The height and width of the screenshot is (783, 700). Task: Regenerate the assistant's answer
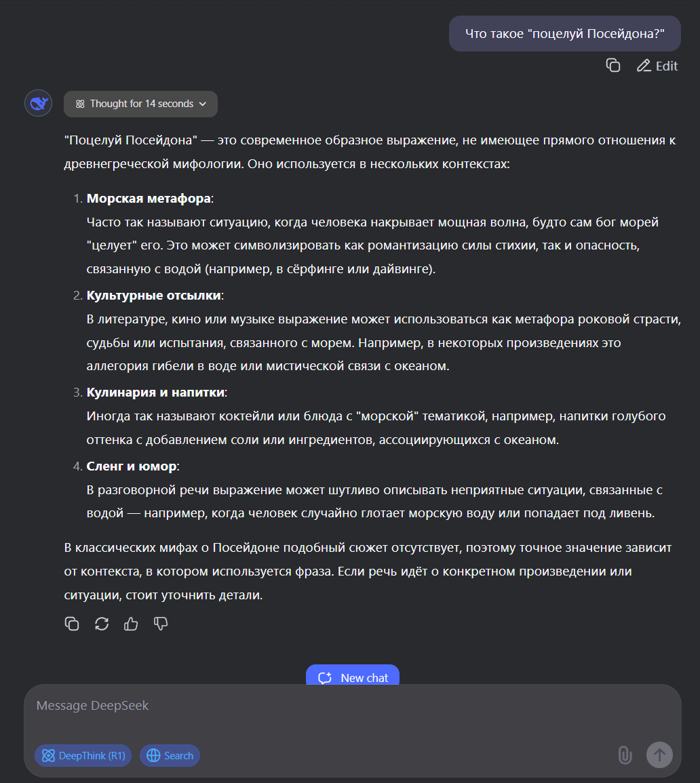pyautogui.click(x=102, y=624)
